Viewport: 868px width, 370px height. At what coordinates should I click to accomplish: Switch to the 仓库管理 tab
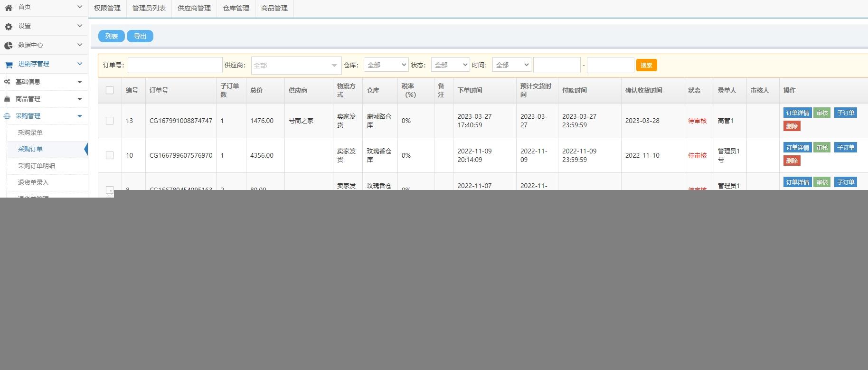point(236,8)
